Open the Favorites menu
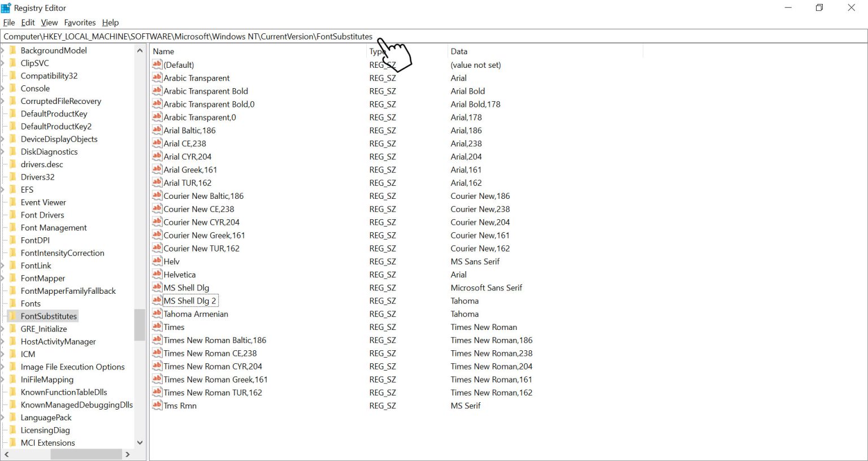The height and width of the screenshot is (461, 868). (x=80, y=23)
